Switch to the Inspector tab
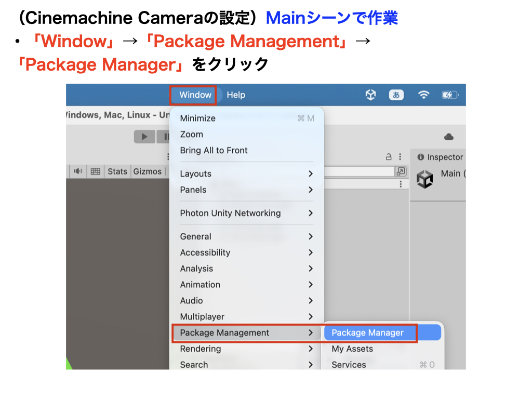This screenshot has width=532, height=399. tap(440, 157)
